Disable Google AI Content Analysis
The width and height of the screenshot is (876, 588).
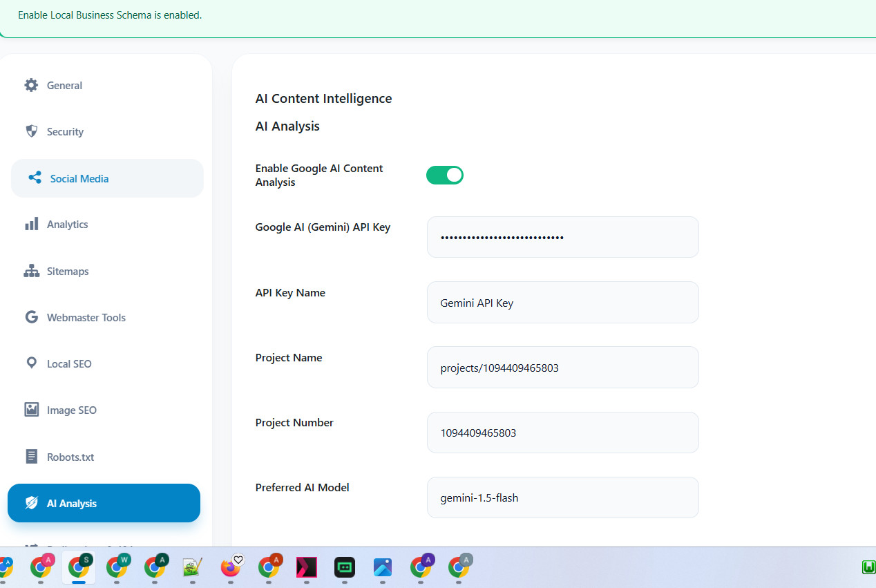tap(444, 175)
